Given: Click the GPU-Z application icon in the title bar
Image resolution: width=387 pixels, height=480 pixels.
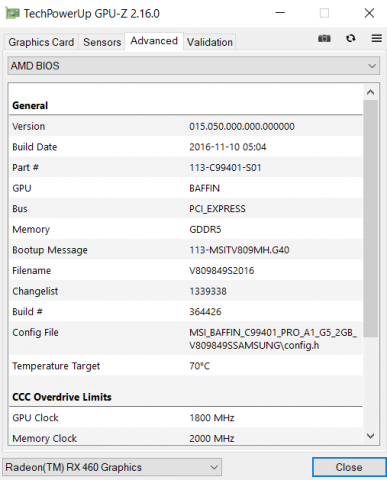Looking at the screenshot, I should 12,14.
